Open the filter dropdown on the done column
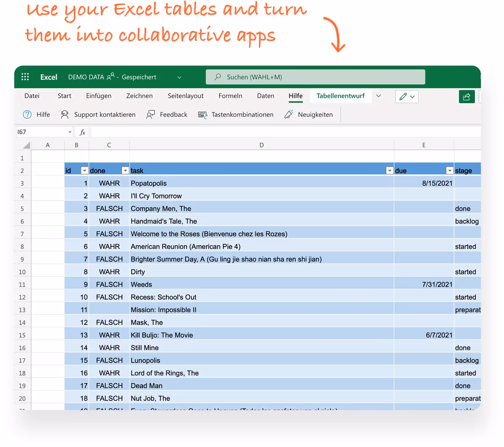 125,170
